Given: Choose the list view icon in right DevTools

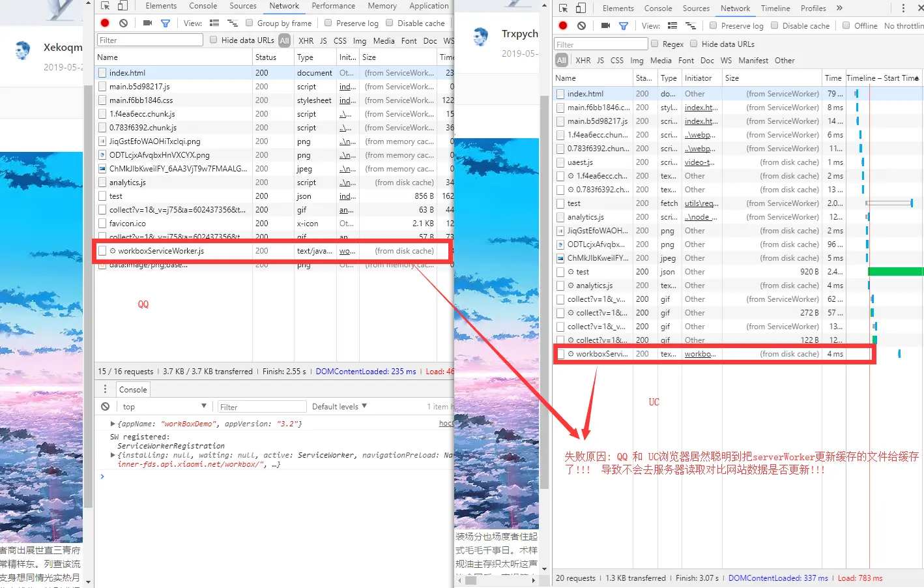Looking at the screenshot, I should tap(672, 25).
